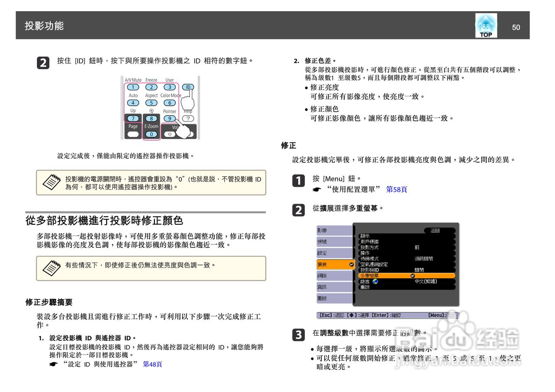Choose the 用戶標識 menu row

tap(407, 242)
